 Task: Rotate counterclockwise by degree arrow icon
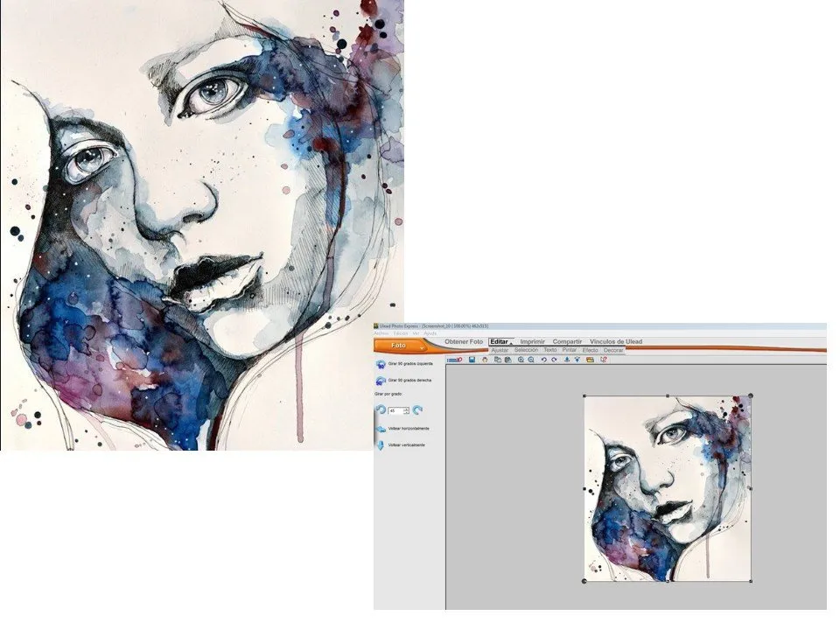(x=381, y=409)
